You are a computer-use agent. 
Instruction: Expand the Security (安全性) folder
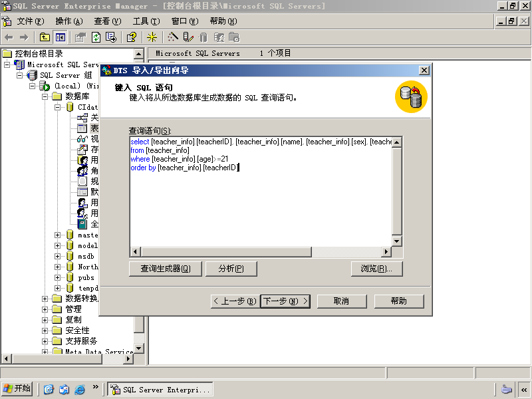click(45, 331)
